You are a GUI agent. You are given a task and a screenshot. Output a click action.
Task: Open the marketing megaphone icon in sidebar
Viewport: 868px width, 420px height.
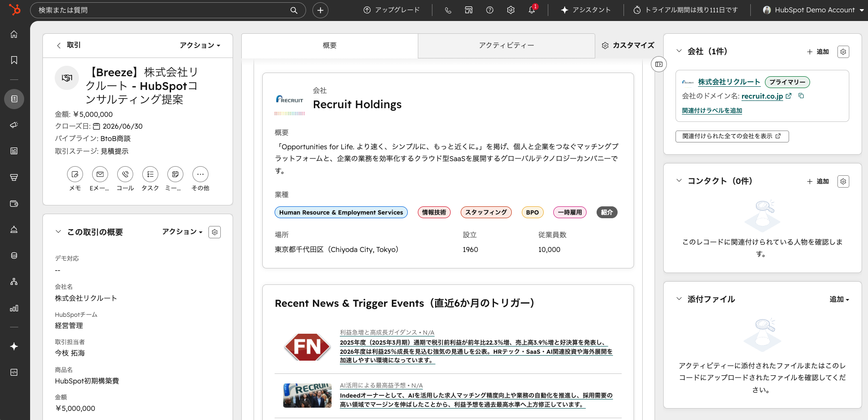click(x=14, y=125)
